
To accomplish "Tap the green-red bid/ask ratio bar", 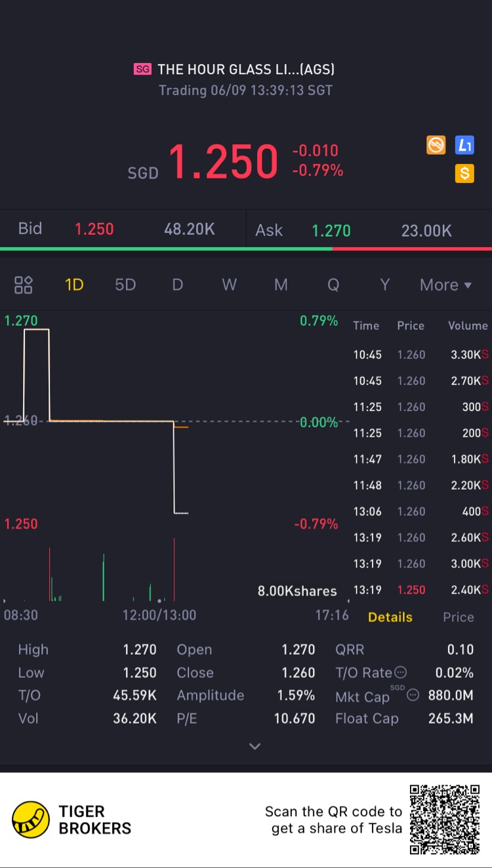I will (246, 248).
